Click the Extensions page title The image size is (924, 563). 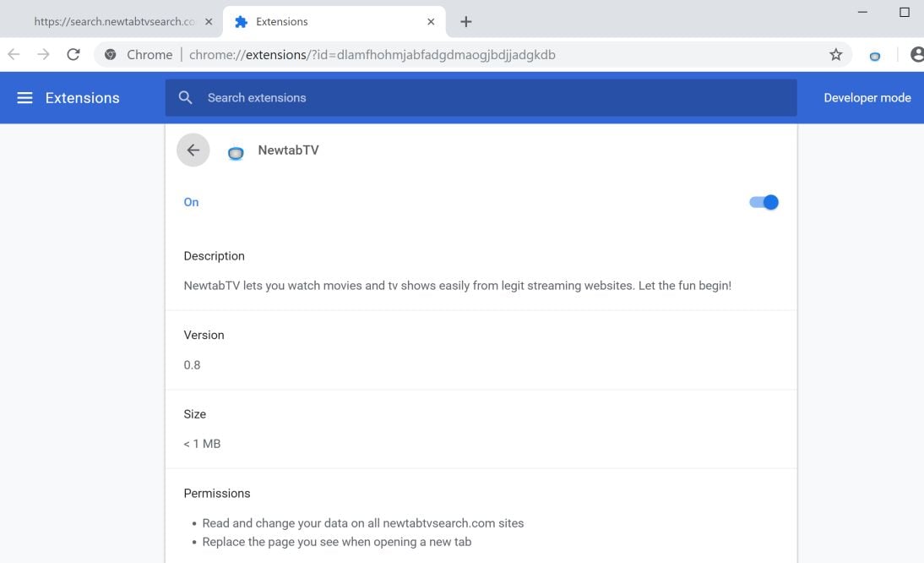click(83, 98)
